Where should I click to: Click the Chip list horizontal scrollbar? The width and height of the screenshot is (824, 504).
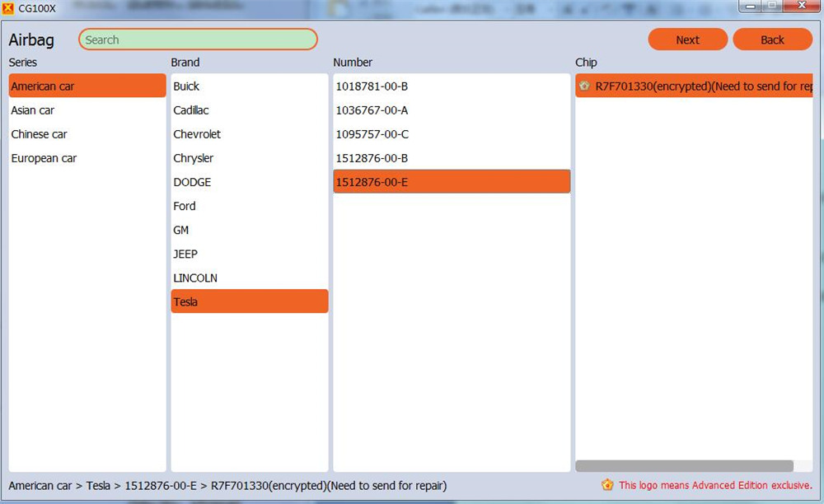click(x=684, y=466)
